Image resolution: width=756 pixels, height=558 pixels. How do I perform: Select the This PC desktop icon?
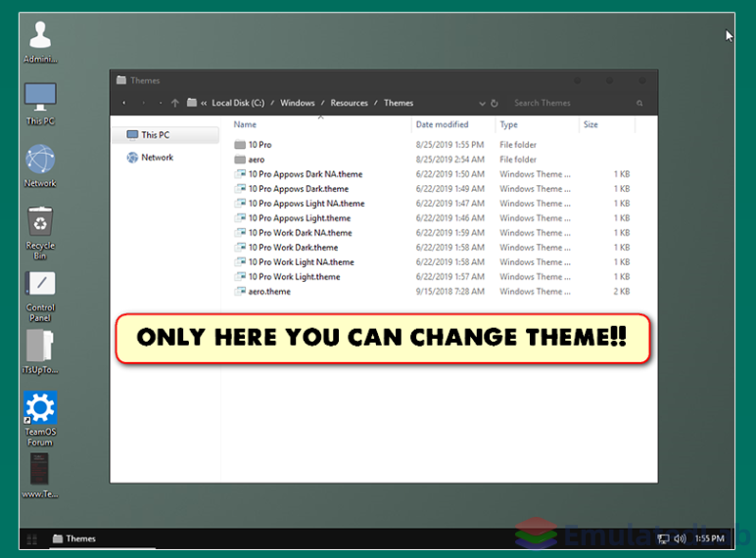40,104
